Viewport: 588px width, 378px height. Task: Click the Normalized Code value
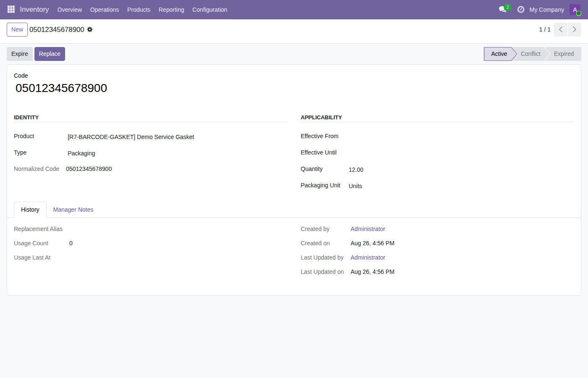[89, 169]
